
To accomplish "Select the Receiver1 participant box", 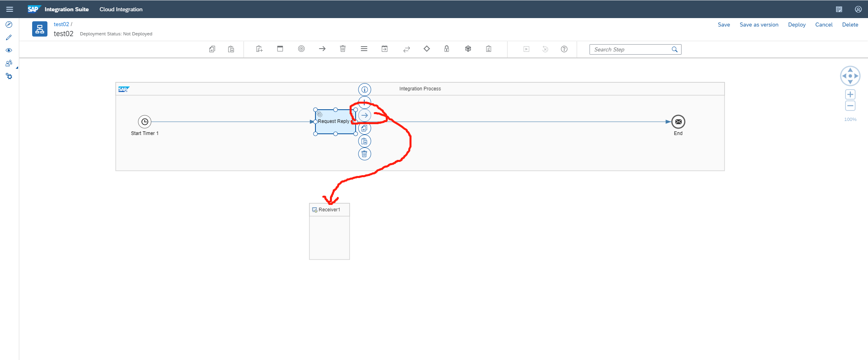I will (x=330, y=231).
